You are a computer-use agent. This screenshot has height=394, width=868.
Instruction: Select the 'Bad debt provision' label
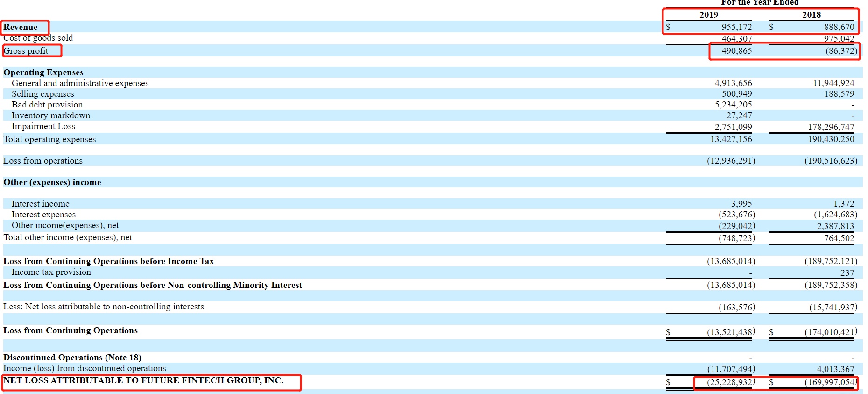[47, 105]
